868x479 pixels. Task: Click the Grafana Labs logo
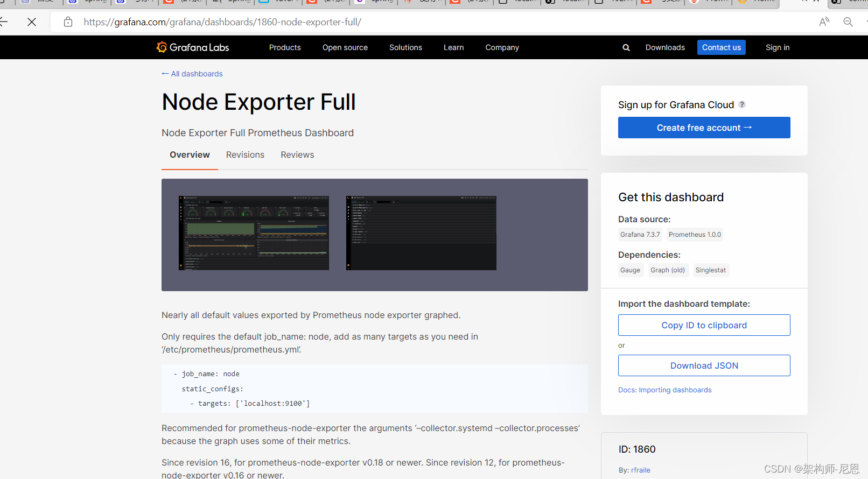(x=193, y=47)
